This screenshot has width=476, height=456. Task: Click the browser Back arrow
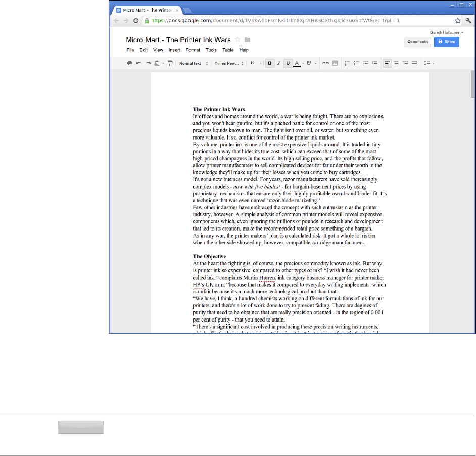click(117, 21)
